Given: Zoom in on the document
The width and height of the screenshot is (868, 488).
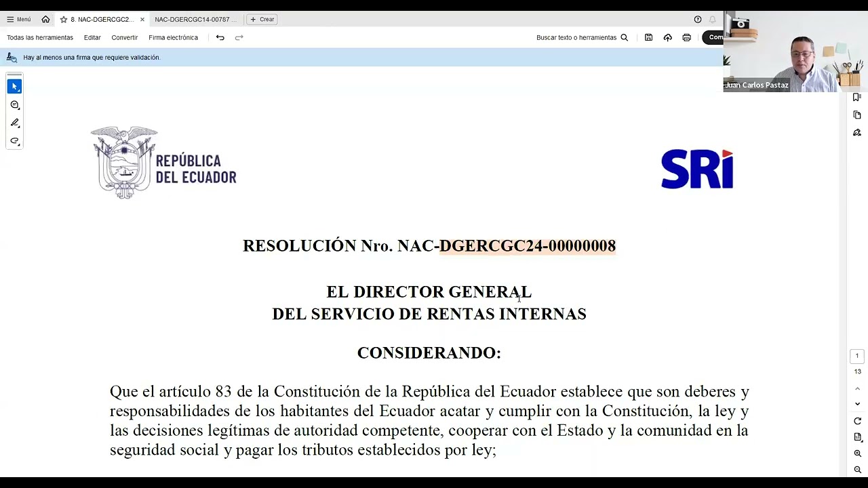Looking at the screenshot, I should pos(857,453).
